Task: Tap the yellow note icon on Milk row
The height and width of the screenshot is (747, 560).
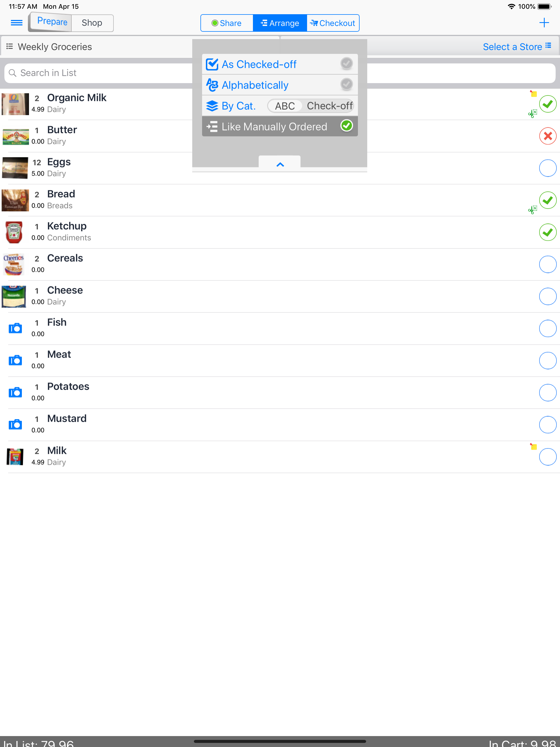Action: pyautogui.click(x=533, y=447)
